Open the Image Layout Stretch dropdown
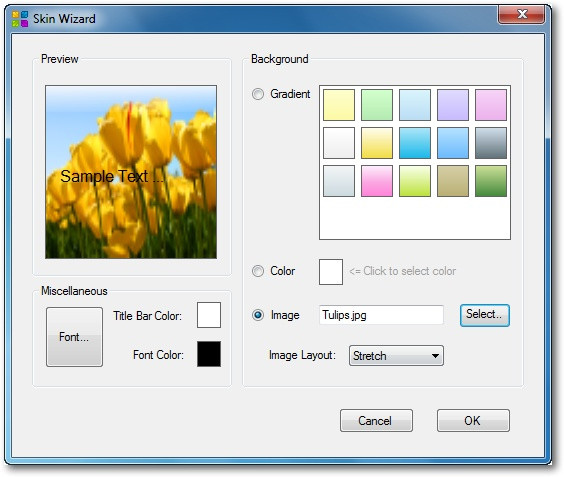564x477 pixels. 396,356
